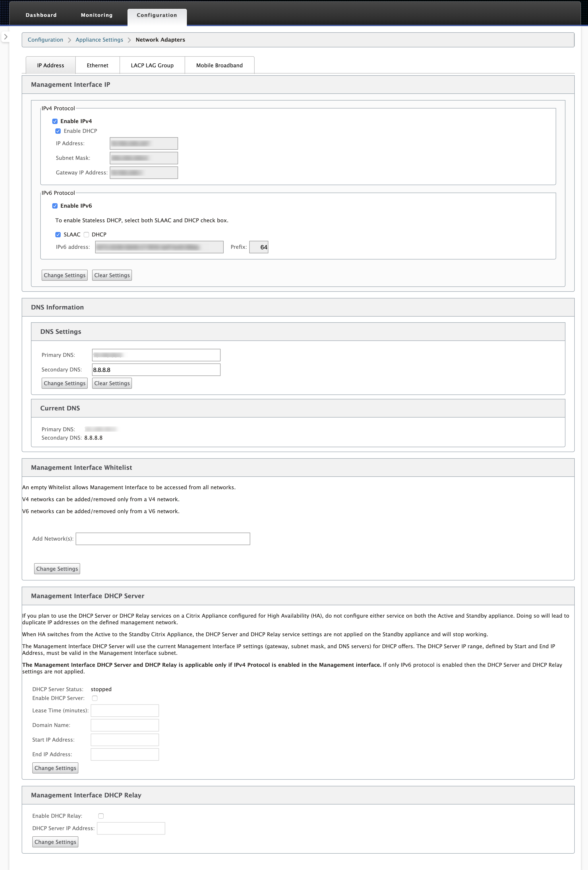The image size is (588, 870).
Task: Click the Subnet Mask field
Action: [x=144, y=158]
